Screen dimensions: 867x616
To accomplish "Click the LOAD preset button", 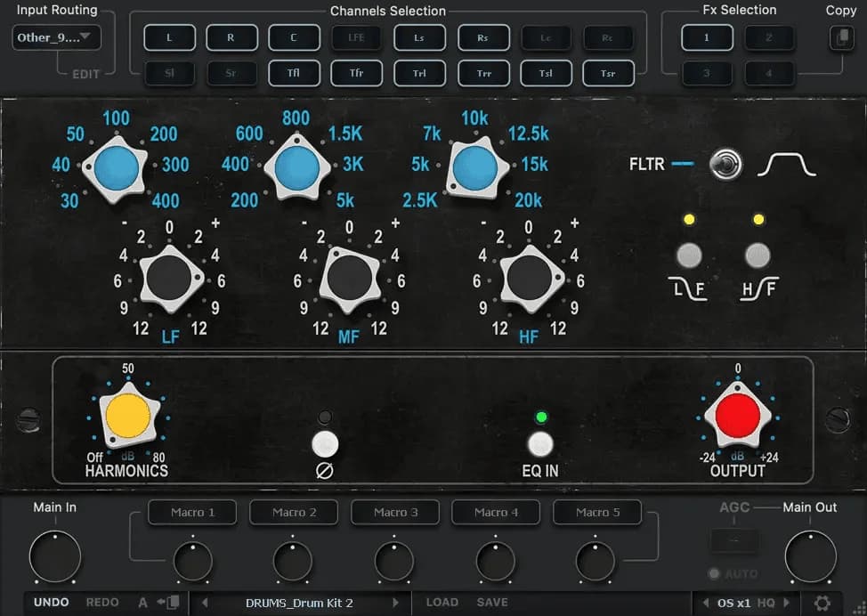I will (442, 603).
